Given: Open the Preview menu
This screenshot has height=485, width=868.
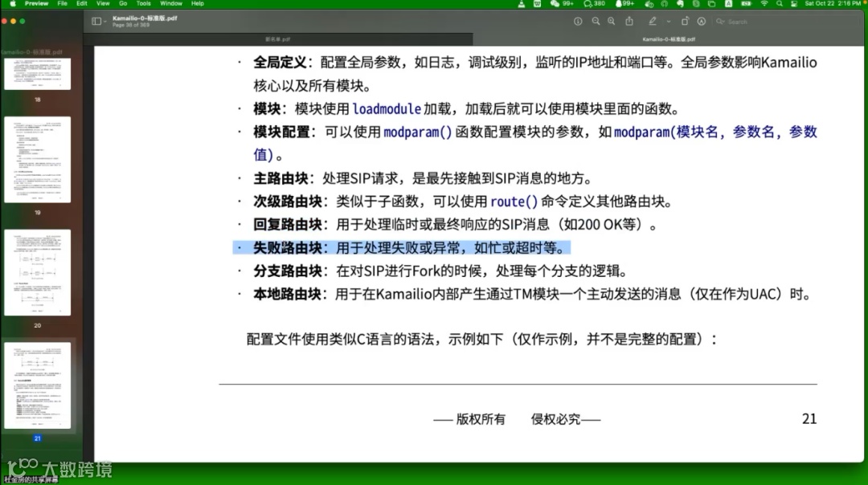Looking at the screenshot, I should (x=36, y=4).
